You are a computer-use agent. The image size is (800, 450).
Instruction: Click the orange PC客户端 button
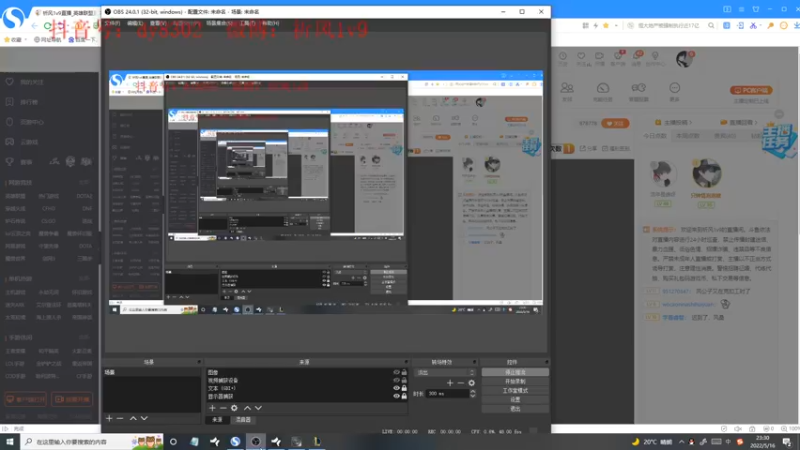coord(751,90)
